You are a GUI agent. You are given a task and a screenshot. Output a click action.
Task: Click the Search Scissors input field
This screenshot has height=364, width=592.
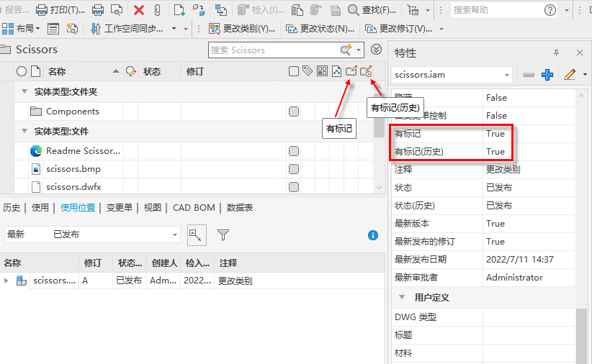(274, 50)
